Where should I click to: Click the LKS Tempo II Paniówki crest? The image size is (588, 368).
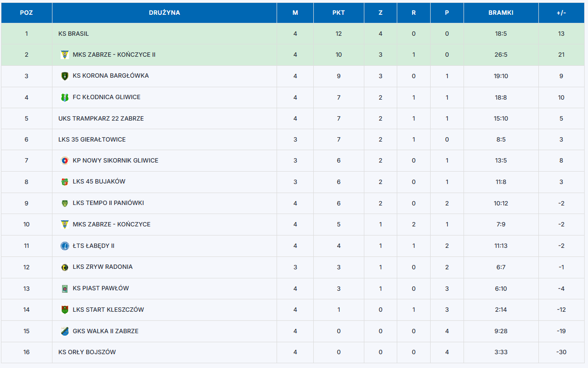(x=64, y=203)
